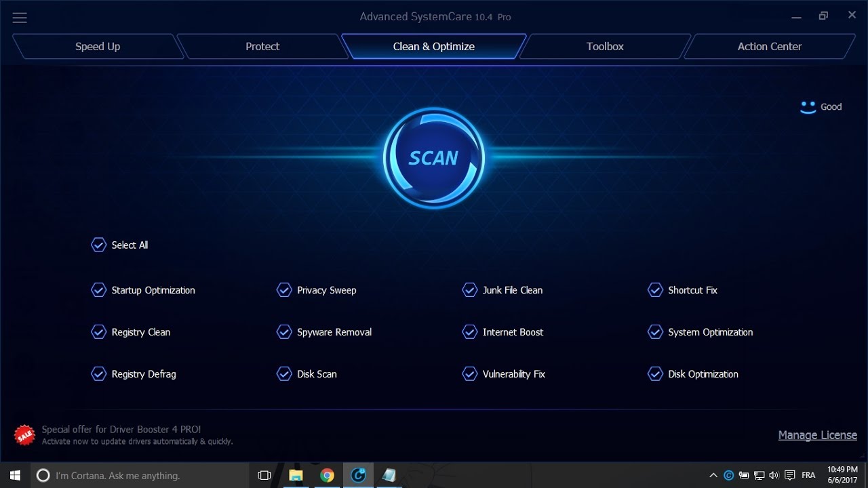The width and height of the screenshot is (868, 488).
Task: Start the scan with the SCAN button
Action: pyautogui.click(x=434, y=158)
